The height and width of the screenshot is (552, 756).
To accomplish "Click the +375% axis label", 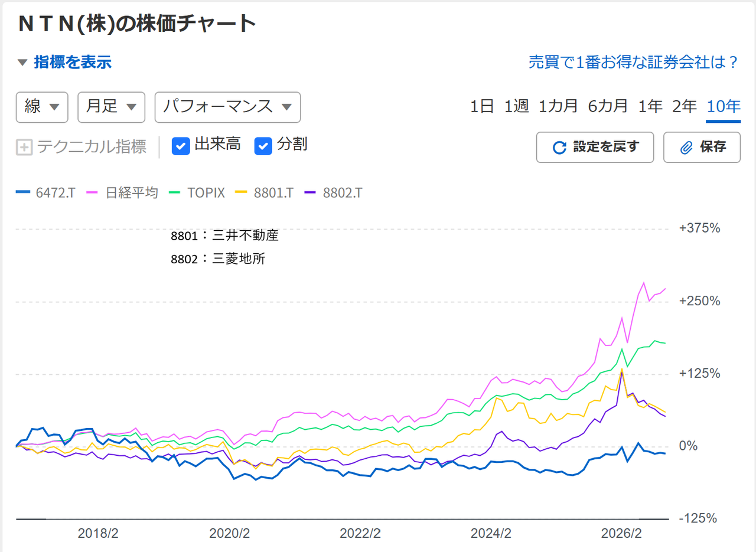I will [x=700, y=228].
